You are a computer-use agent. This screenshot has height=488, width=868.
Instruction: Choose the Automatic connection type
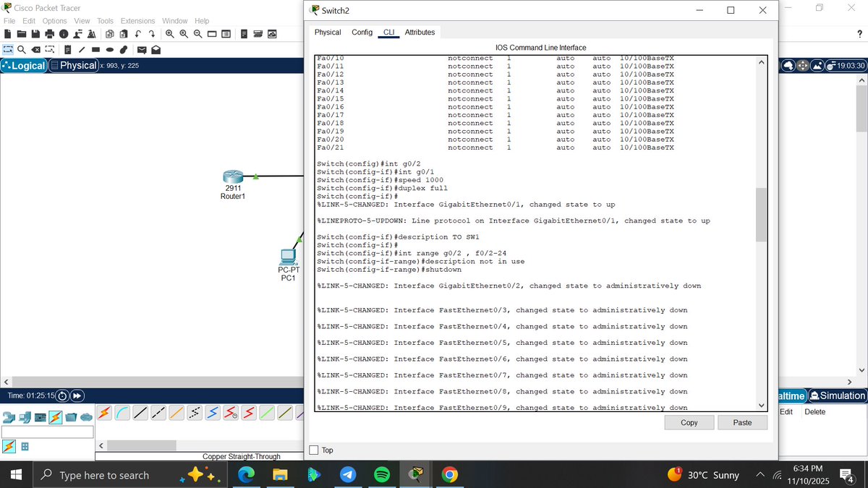[x=105, y=412]
